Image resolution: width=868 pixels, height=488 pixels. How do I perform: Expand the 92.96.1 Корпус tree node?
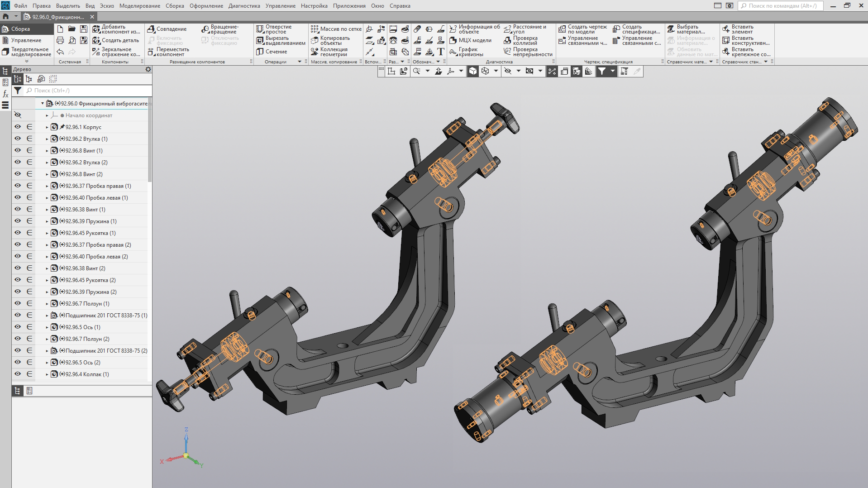(x=47, y=127)
